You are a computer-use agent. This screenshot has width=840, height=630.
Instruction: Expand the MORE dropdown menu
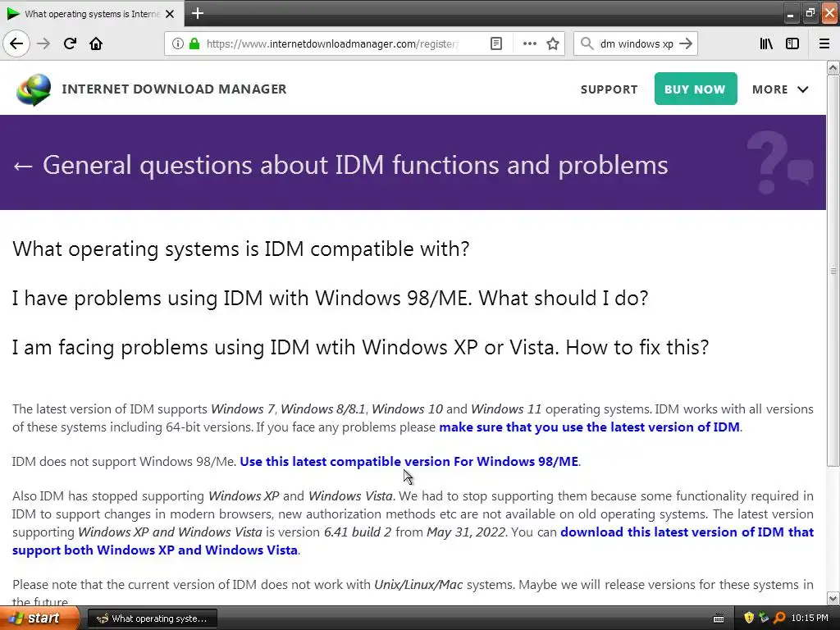pyautogui.click(x=780, y=89)
